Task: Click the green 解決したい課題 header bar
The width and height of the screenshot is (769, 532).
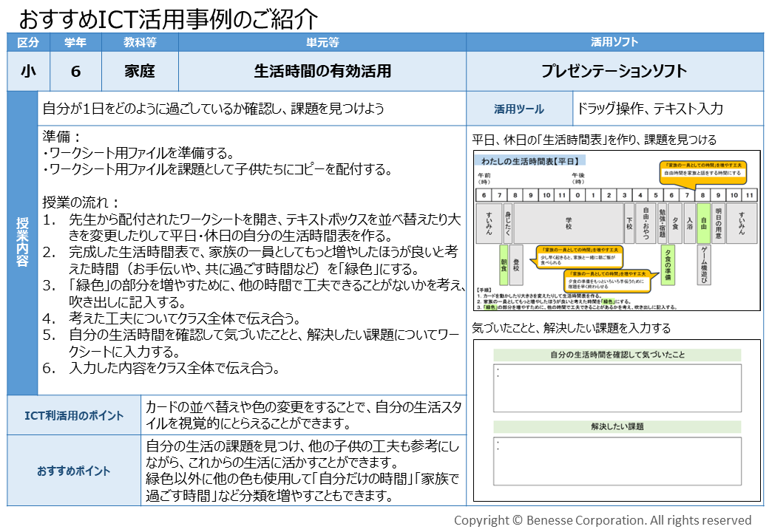Action: 617,424
